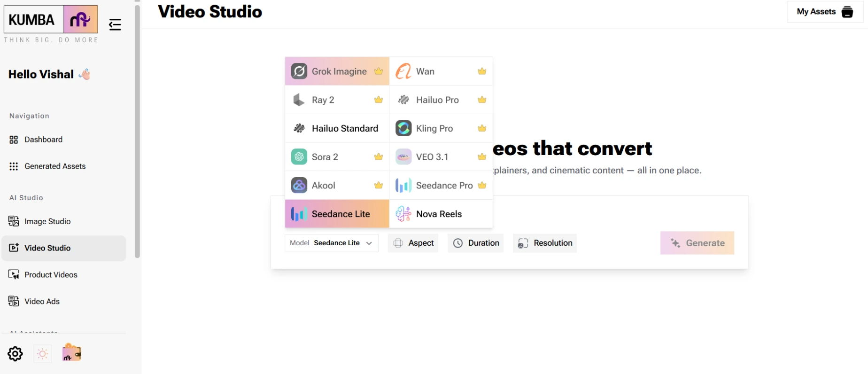Click the Ray 2 logo icon
Viewport: 868px width, 374px height.
coord(299,100)
